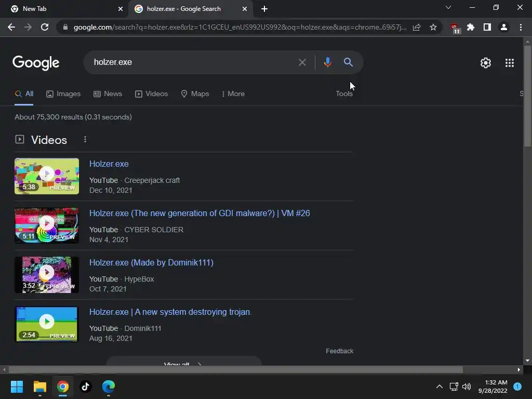Click the scroll right arrow

coord(519,369)
